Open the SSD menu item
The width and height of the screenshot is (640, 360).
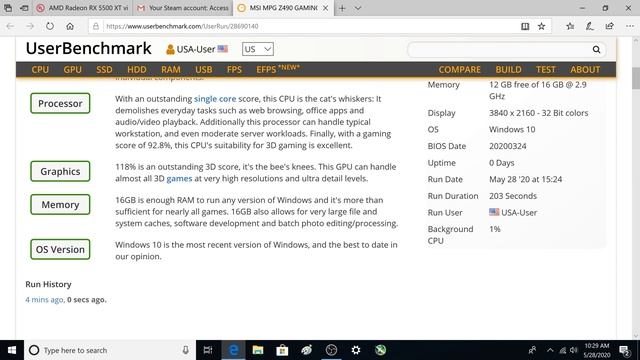(104, 69)
